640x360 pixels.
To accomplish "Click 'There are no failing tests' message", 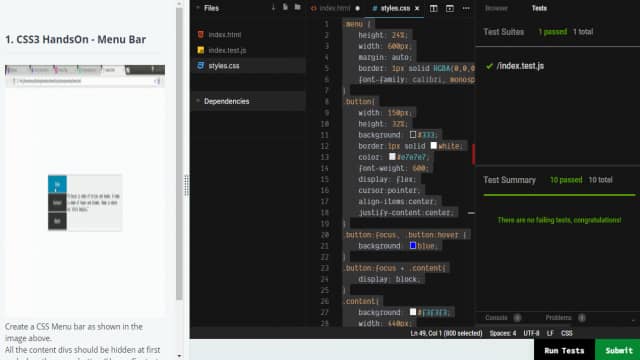I will [559, 220].
